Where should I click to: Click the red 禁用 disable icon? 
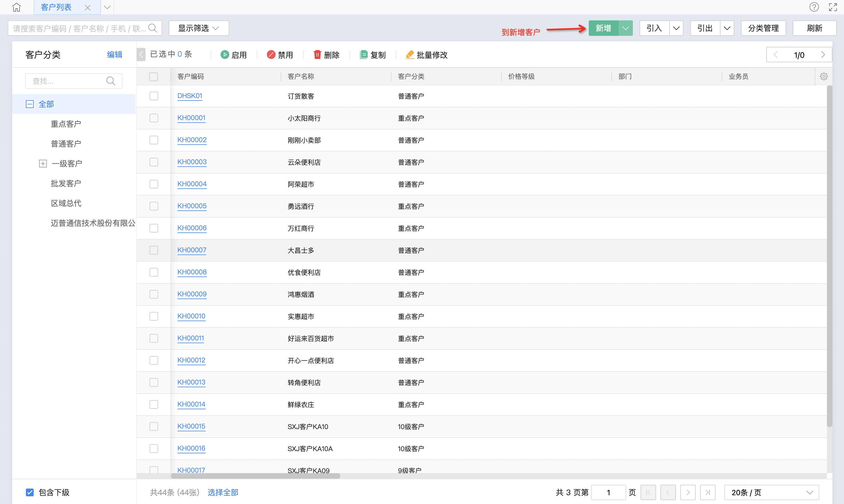[x=271, y=55]
